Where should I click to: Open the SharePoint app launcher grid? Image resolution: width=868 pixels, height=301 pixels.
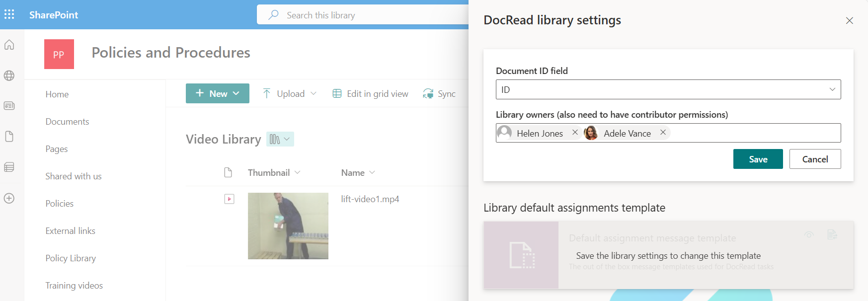9,14
